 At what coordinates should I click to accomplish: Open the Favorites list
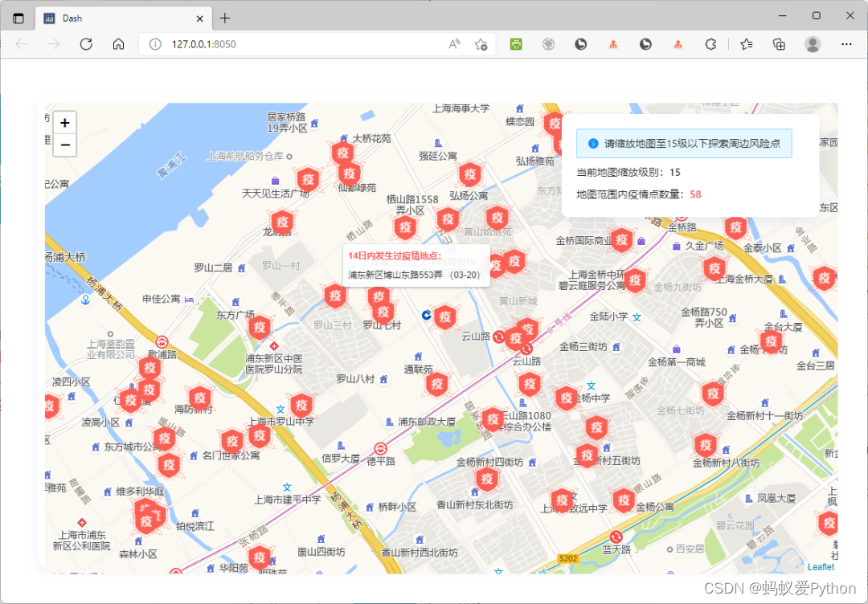click(x=747, y=44)
